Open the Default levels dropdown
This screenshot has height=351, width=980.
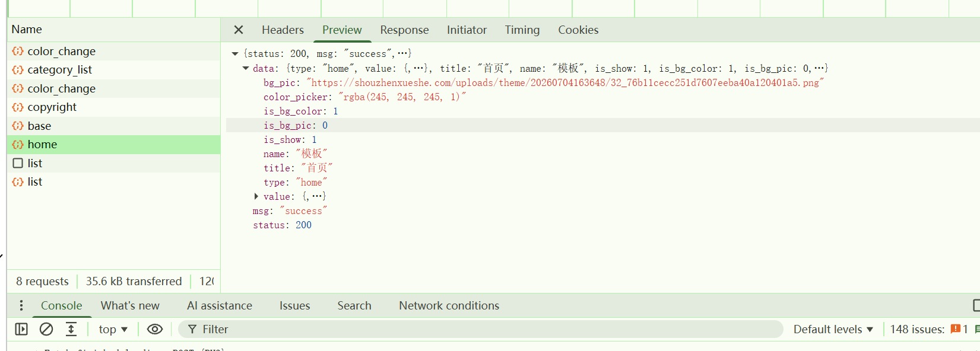click(833, 329)
